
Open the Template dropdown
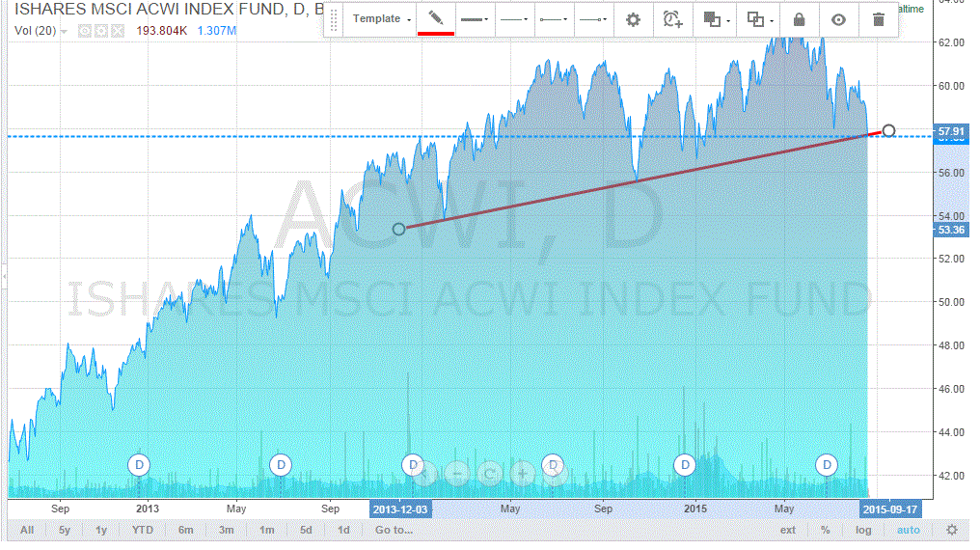381,18
